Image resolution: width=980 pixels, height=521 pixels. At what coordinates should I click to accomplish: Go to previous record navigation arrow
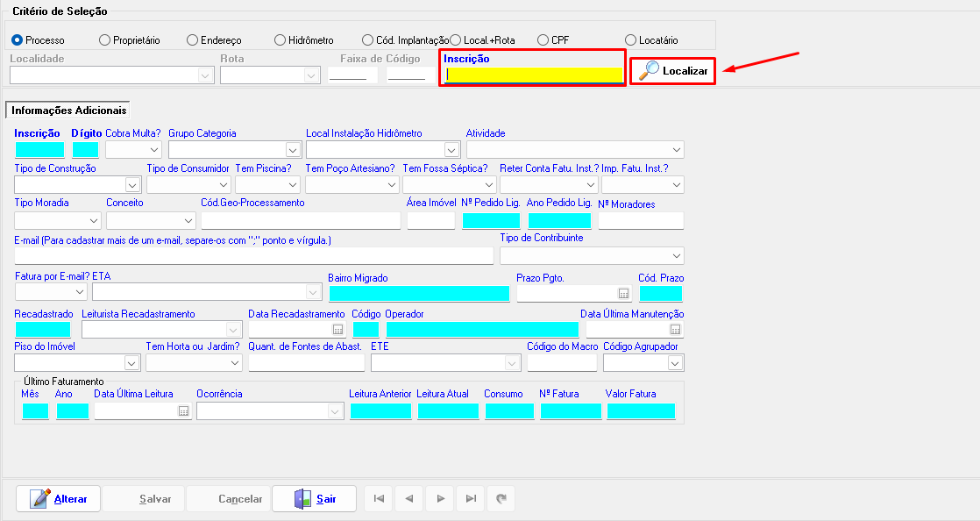coord(409,499)
